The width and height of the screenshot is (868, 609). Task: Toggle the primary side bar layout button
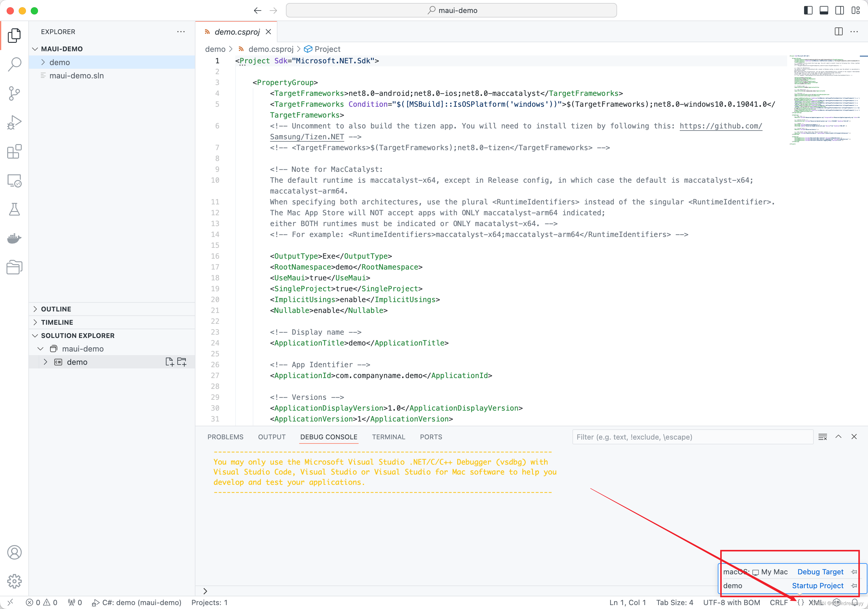coord(808,10)
